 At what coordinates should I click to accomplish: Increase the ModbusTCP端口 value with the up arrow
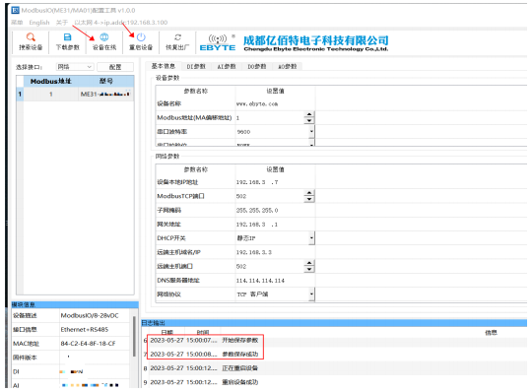[x=309, y=193]
